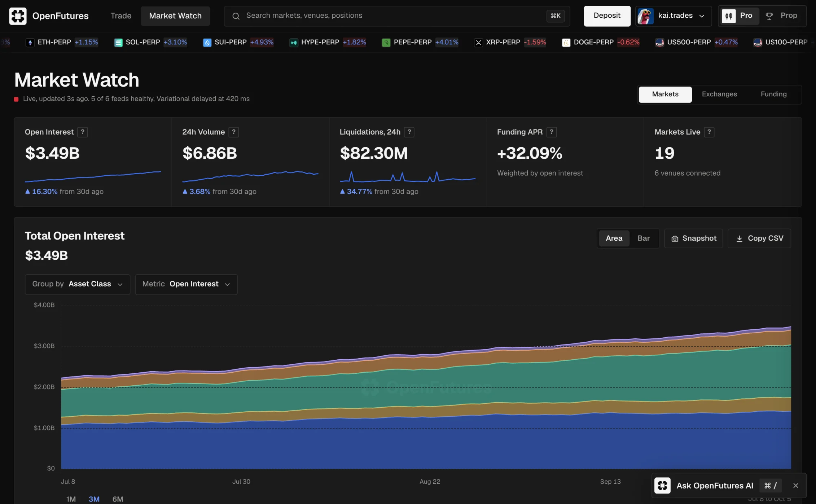Open the 24h Volume help tooltip icon
The height and width of the screenshot is (504, 816).
234,132
